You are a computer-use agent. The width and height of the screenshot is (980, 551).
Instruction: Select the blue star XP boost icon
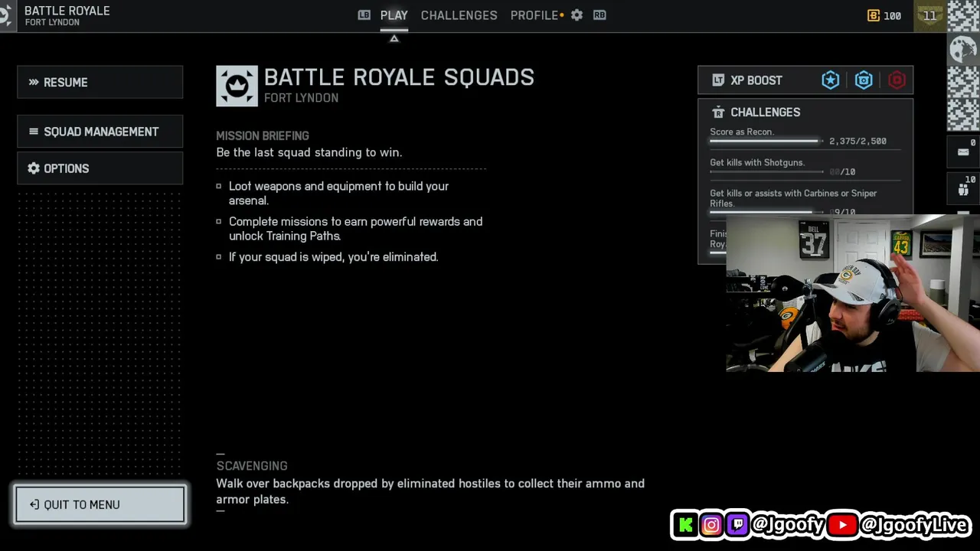pyautogui.click(x=831, y=80)
